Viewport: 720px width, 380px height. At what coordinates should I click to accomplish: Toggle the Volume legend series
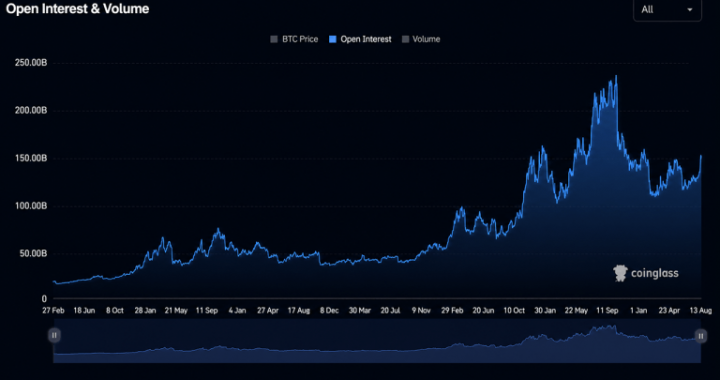pos(421,39)
